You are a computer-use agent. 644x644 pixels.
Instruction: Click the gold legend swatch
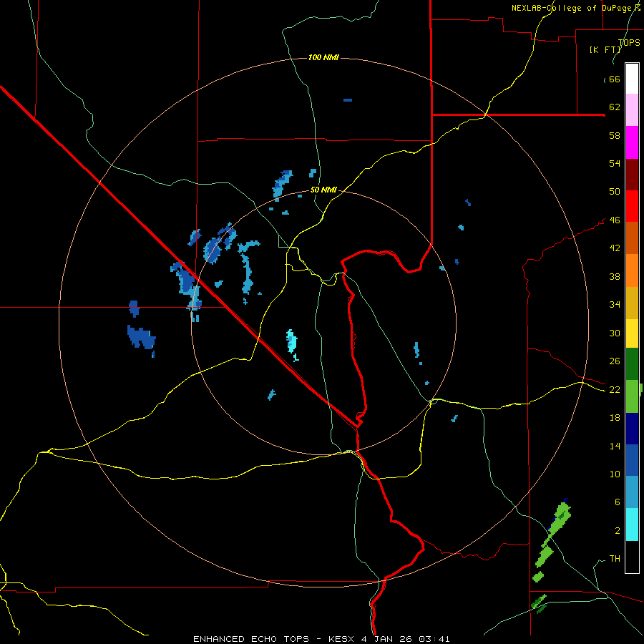pyautogui.click(x=632, y=303)
